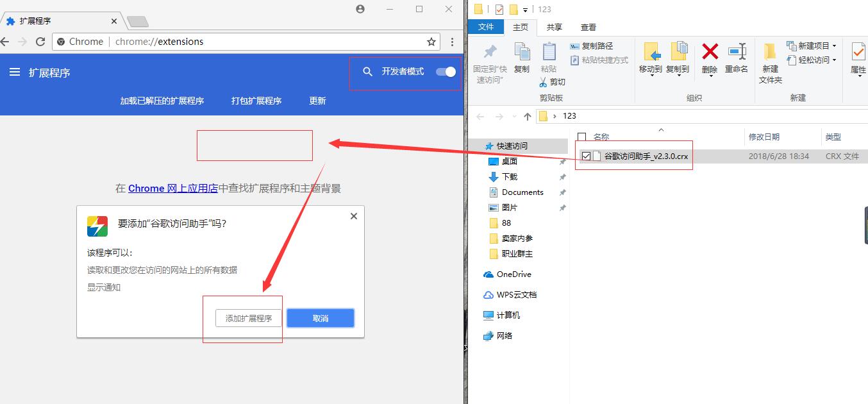Switch to 查看 ribbon tab
868x404 pixels.
click(588, 27)
